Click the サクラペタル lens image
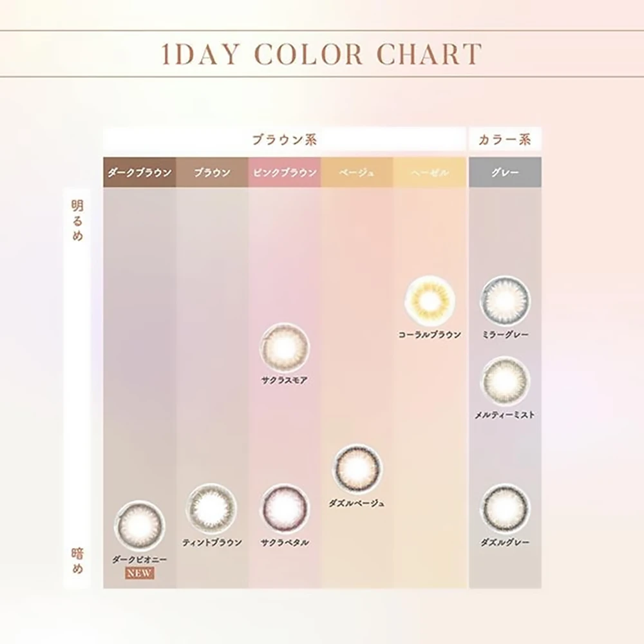 [285, 508]
